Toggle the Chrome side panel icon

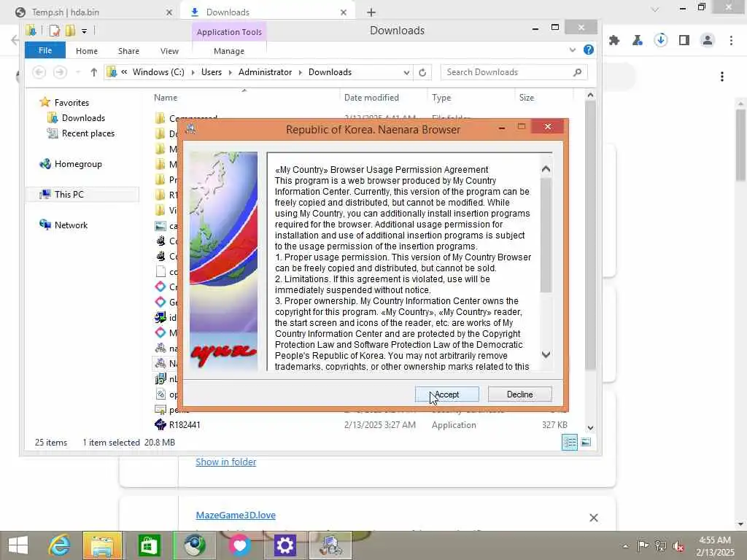[x=684, y=41]
